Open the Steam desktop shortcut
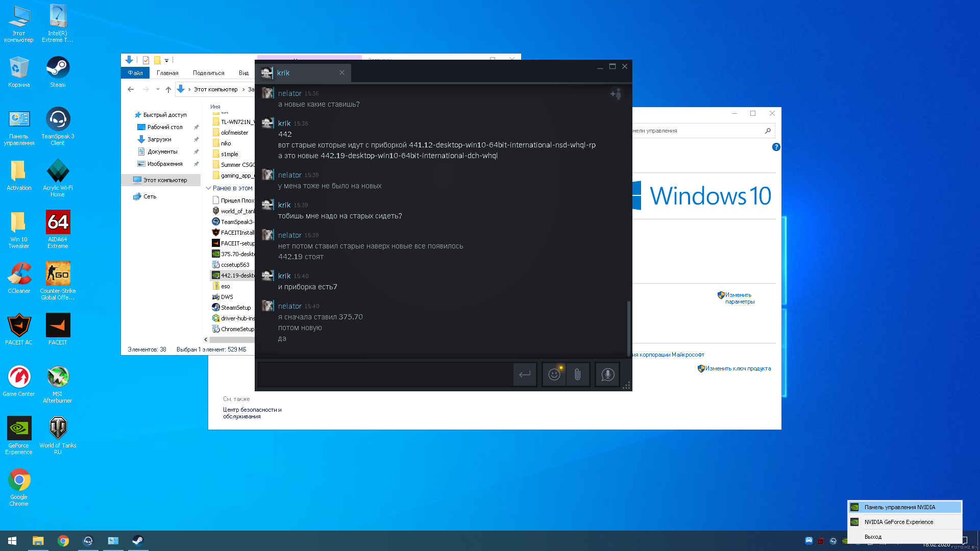The height and width of the screenshot is (551, 980). tap(58, 72)
